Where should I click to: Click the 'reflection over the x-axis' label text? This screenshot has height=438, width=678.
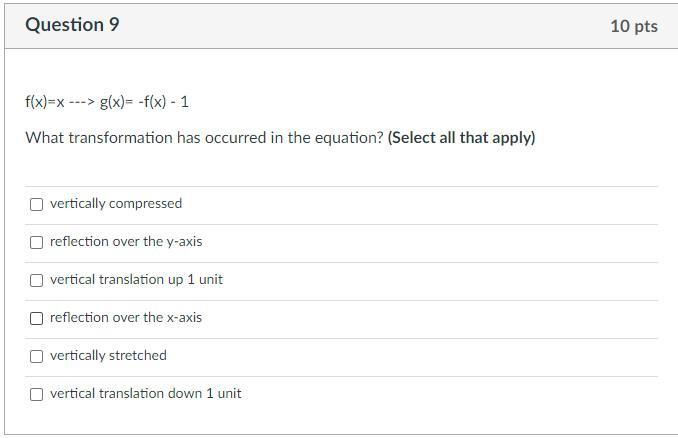(x=126, y=318)
